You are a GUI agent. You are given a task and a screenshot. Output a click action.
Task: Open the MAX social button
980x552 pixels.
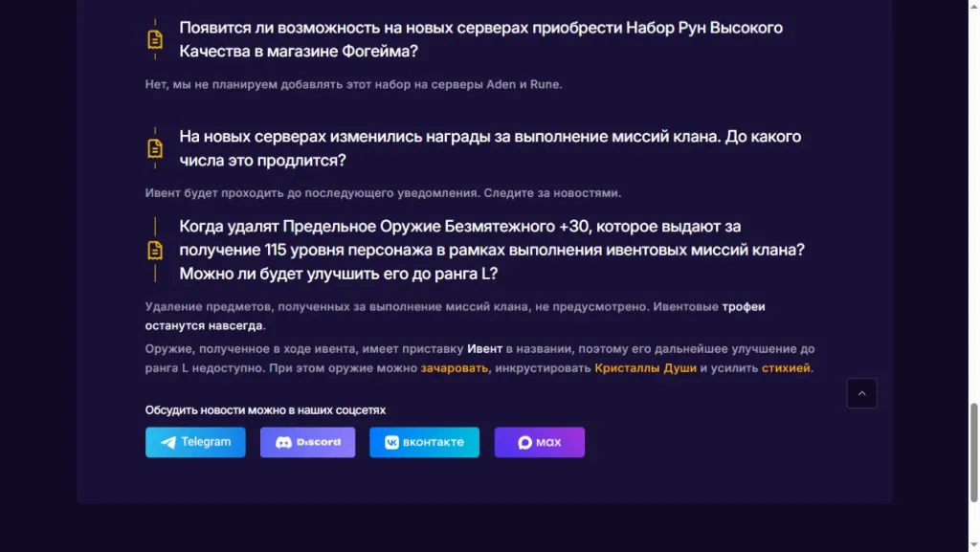(540, 442)
